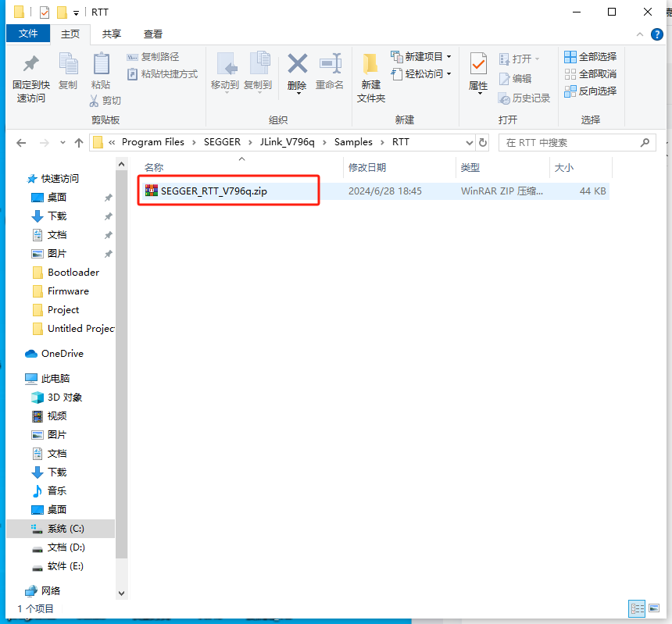This screenshot has width=672, height=624.
Task: Open the Move to menu
Action: coord(225,71)
